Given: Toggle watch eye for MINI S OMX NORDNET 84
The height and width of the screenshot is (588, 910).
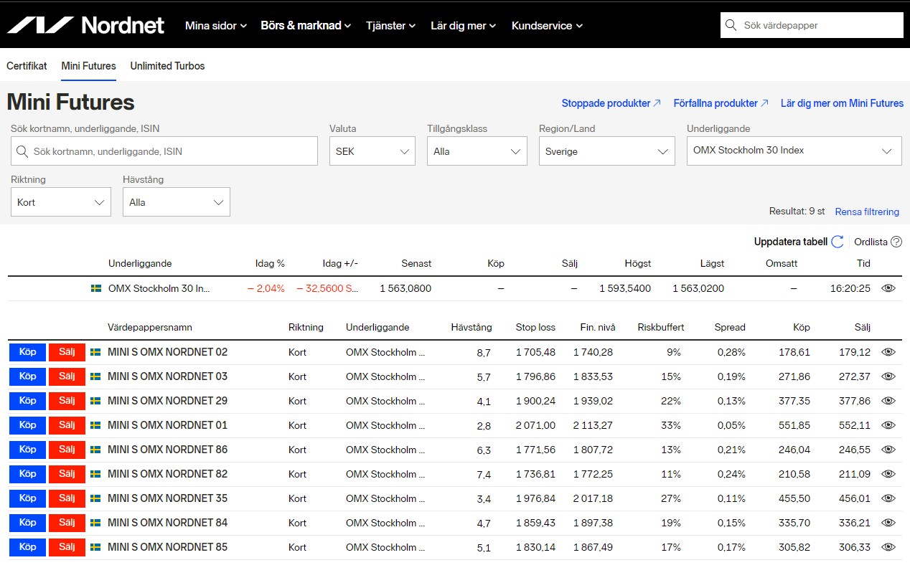Looking at the screenshot, I should pyautogui.click(x=888, y=523).
